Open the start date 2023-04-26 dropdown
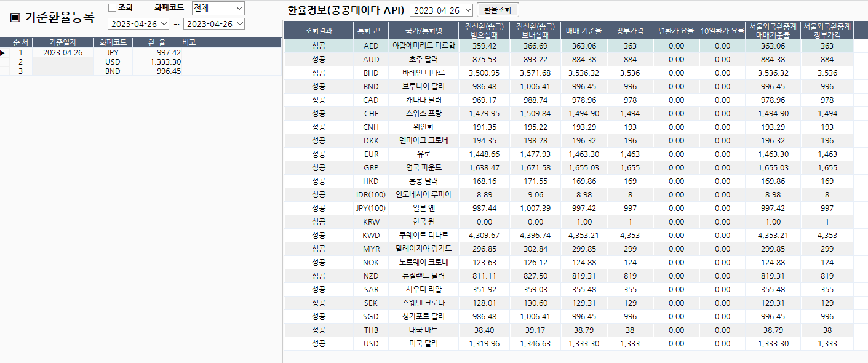 [x=139, y=23]
